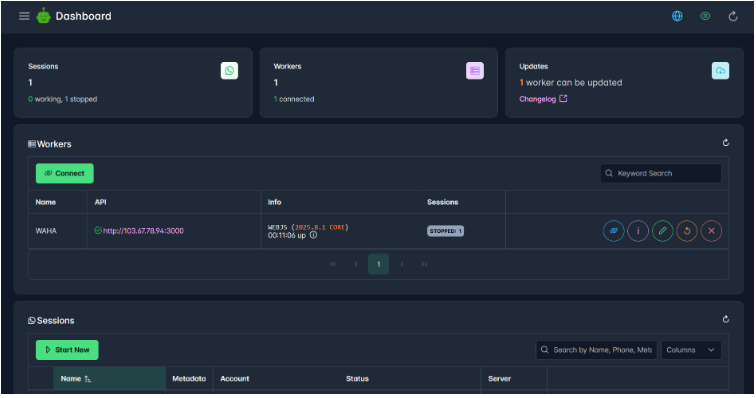756x398 pixels.
Task: Click the purple server icon in Workers card
Action: pos(475,70)
